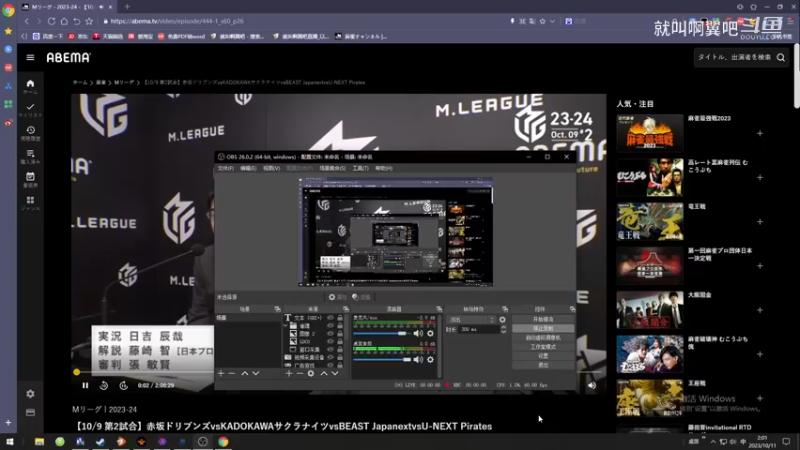Focus the ABEMA title search field
The width and height of the screenshot is (800, 450).
pos(734,57)
